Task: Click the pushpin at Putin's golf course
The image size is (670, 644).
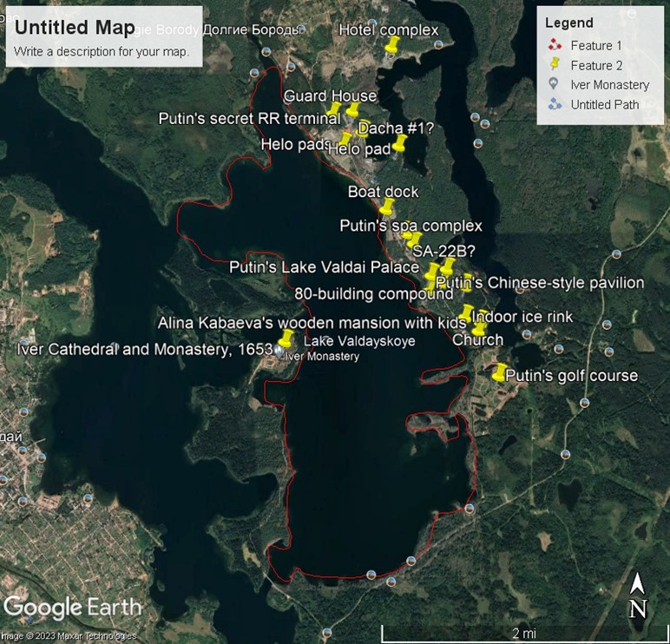Action: (498, 373)
